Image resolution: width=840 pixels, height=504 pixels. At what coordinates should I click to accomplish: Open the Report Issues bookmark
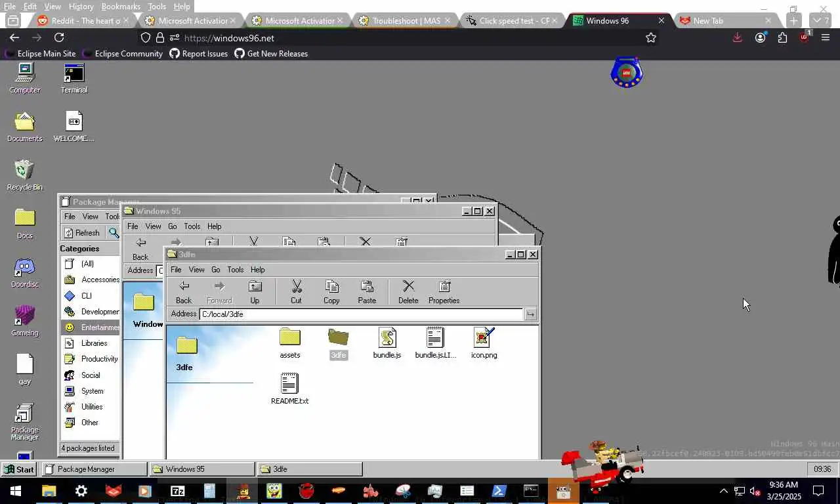[x=199, y=54]
